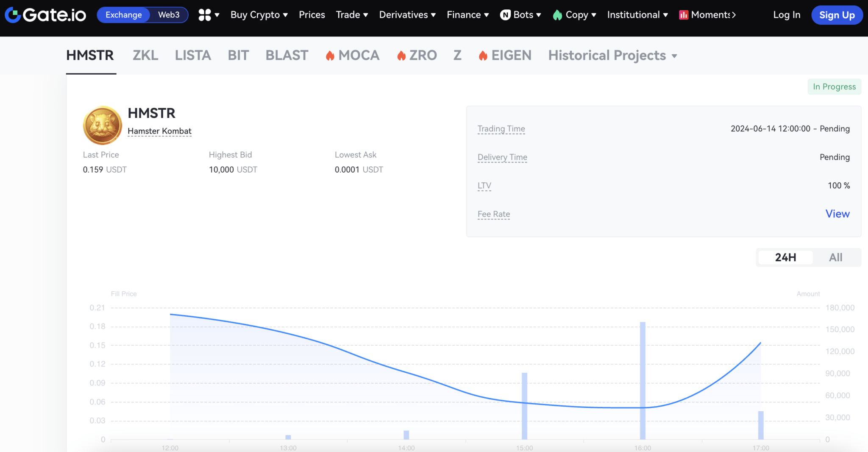Viewport: 868px width, 452px height.
Task: Click the red Moments icon
Action: tap(683, 15)
